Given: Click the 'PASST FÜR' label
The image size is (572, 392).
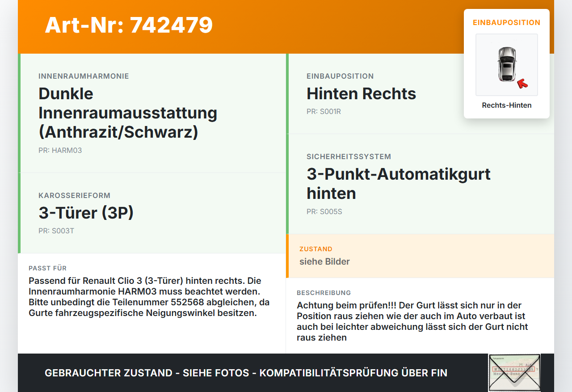Looking at the screenshot, I should coord(47,268).
